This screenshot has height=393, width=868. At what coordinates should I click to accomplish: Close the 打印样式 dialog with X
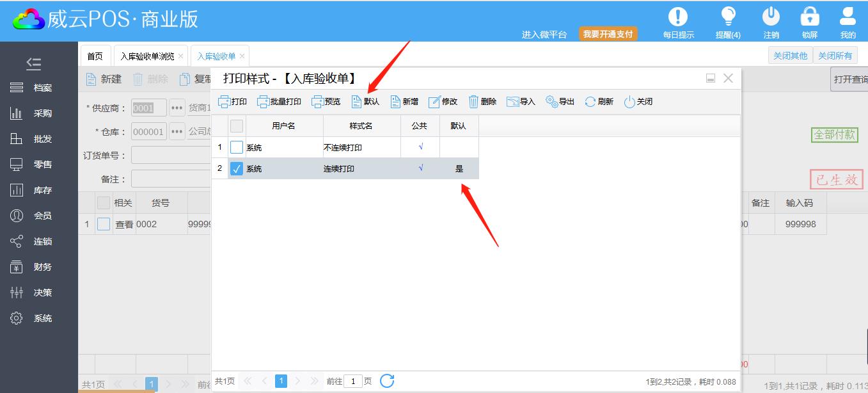728,78
